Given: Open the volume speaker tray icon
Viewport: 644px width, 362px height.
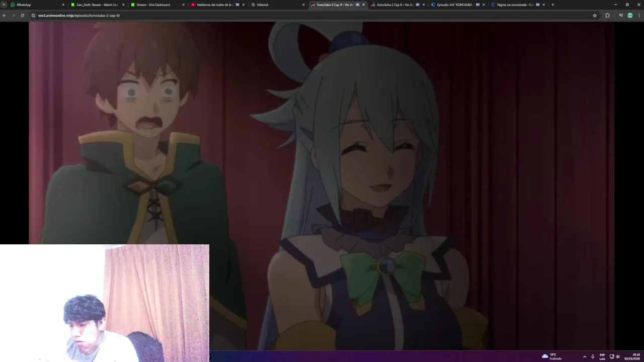Looking at the screenshot, I should (x=617, y=356).
